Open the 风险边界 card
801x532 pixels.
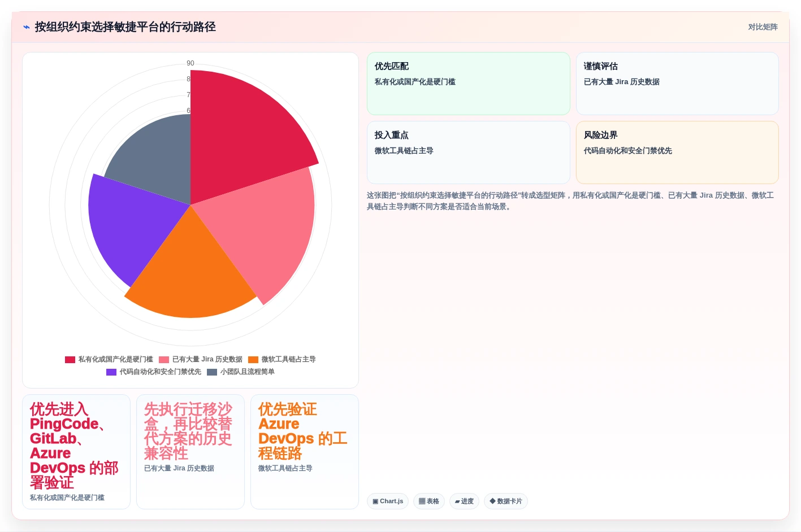(677, 152)
